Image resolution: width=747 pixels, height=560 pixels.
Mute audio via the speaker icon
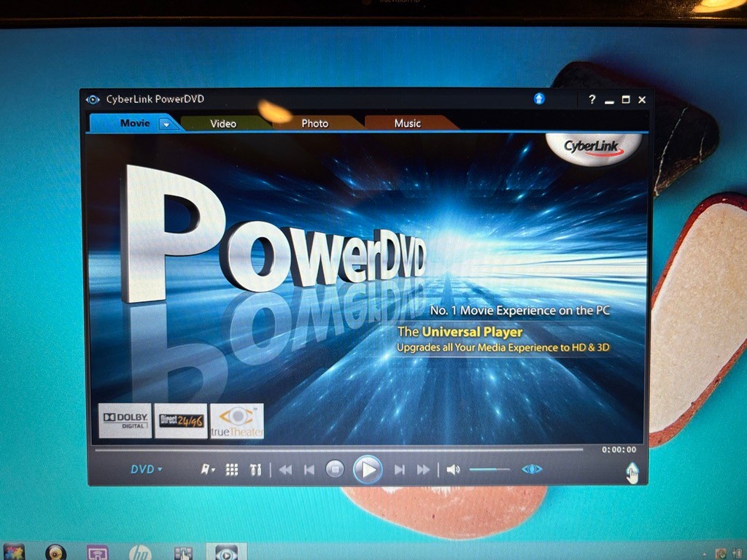coord(452,470)
